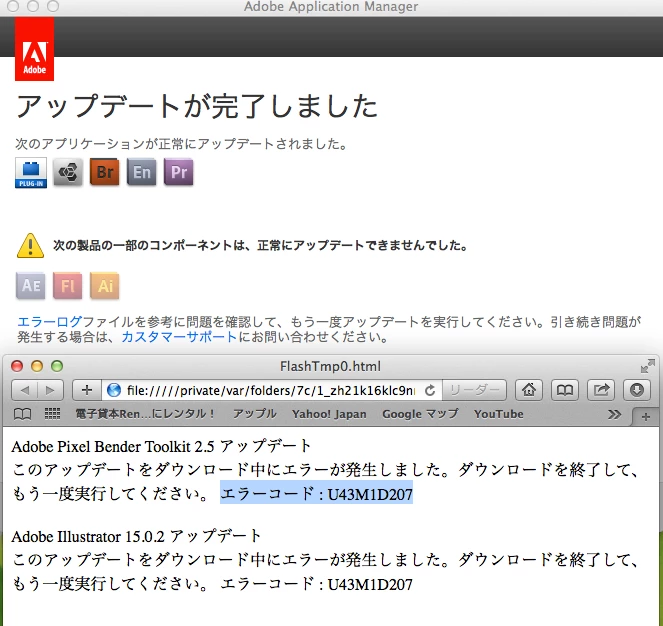This screenshot has width=663, height=626.
Task: Click the Adobe logo icon
Action: pyautogui.click(x=34, y=49)
